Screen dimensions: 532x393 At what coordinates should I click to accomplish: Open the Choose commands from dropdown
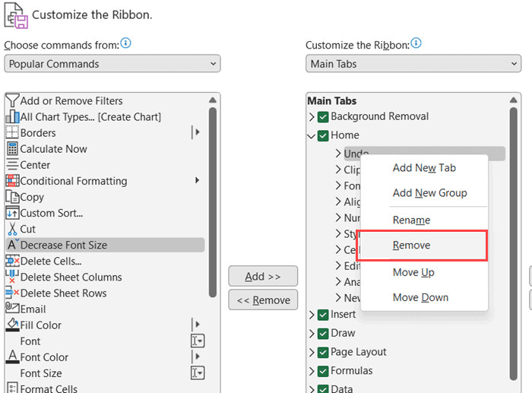112,64
